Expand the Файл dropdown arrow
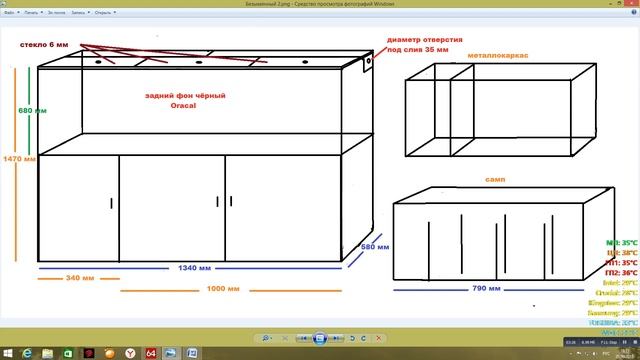Screen dimensions: 640x360 pyautogui.click(x=18, y=13)
